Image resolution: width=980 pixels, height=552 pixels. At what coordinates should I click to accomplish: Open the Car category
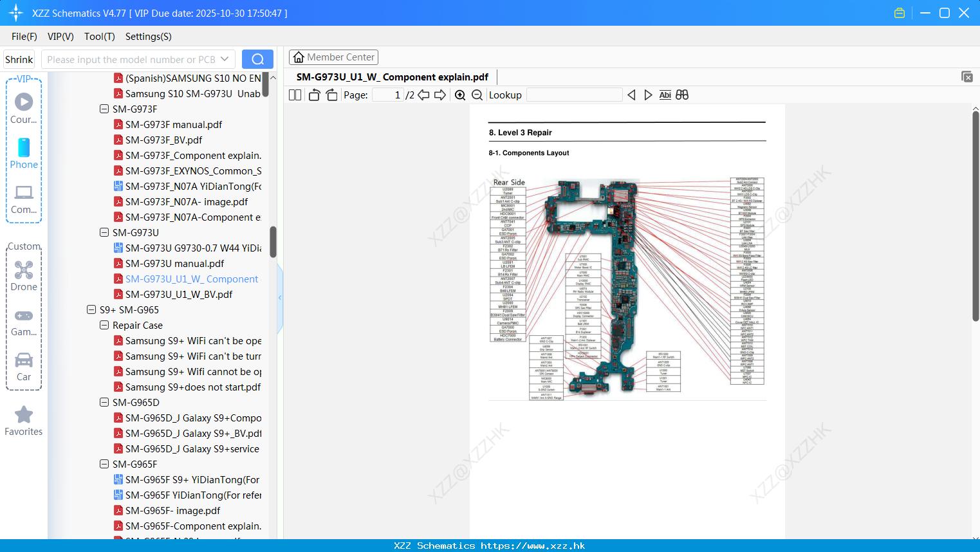24,367
